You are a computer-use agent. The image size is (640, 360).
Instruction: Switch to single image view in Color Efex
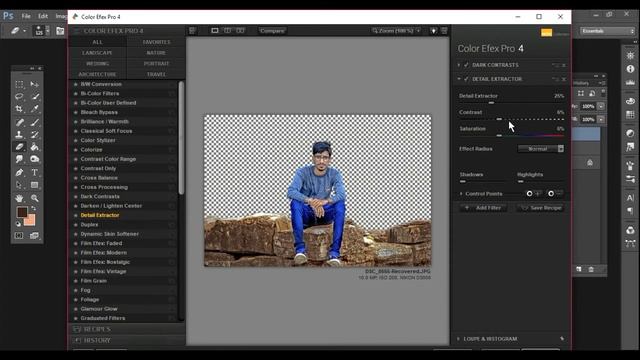(215, 31)
